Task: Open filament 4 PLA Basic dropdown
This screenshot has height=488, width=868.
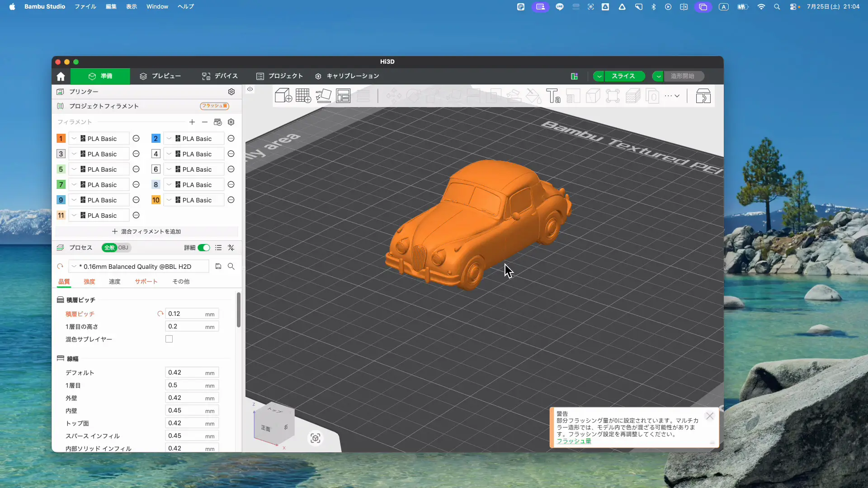Action: pyautogui.click(x=193, y=154)
